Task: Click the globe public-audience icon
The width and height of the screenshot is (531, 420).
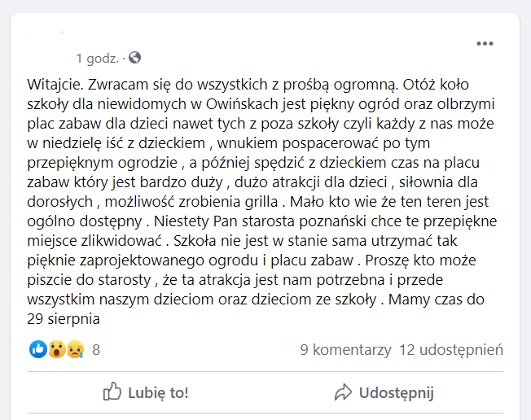Action: click(134, 58)
